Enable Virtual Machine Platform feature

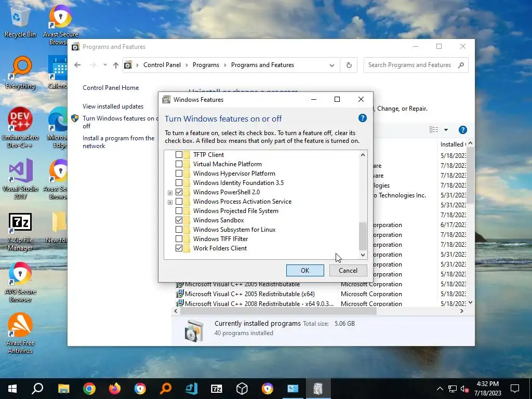pyautogui.click(x=179, y=164)
